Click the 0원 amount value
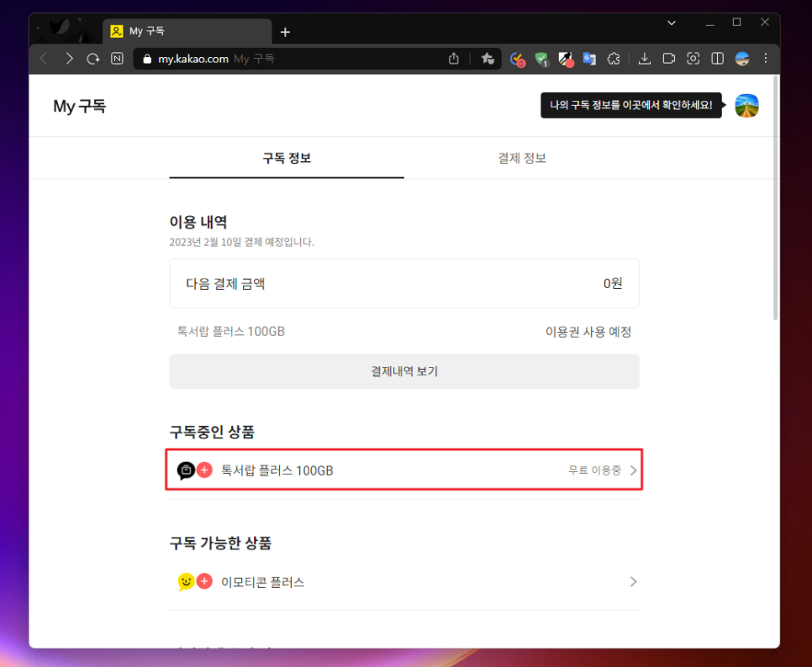The height and width of the screenshot is (667, 812). click(x=613, y=284)
